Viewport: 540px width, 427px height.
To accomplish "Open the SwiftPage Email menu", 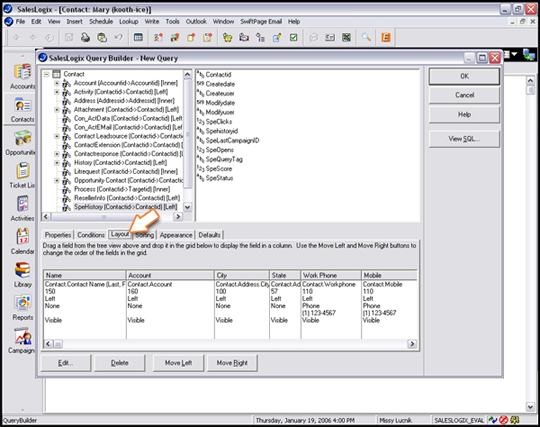I will pos(261,21).
